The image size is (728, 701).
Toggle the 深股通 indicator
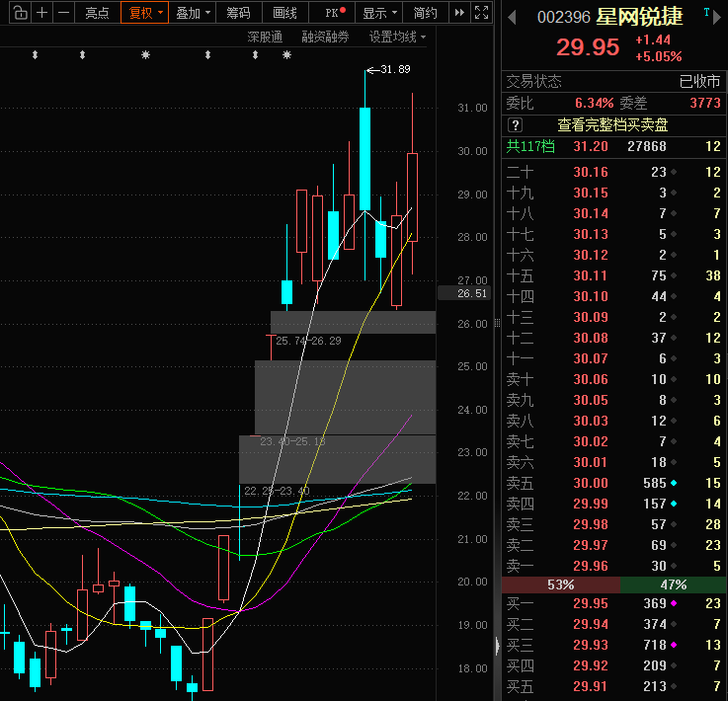click(x=265, y=38)
